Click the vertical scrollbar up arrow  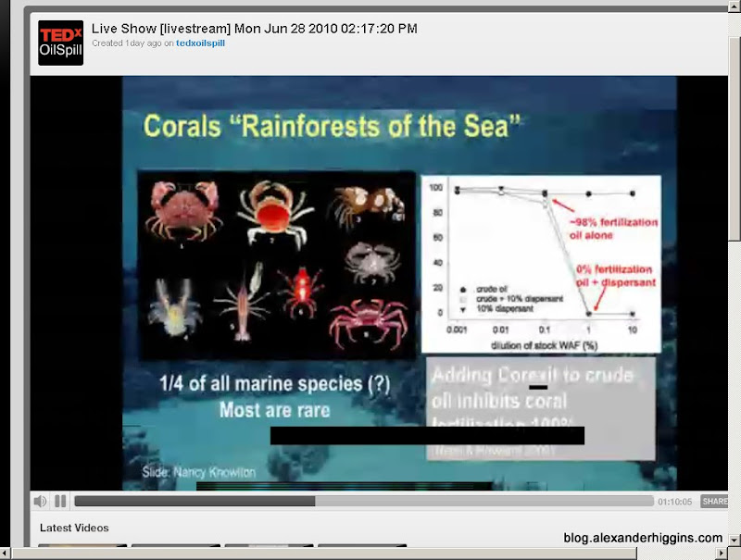coord(735,6)
